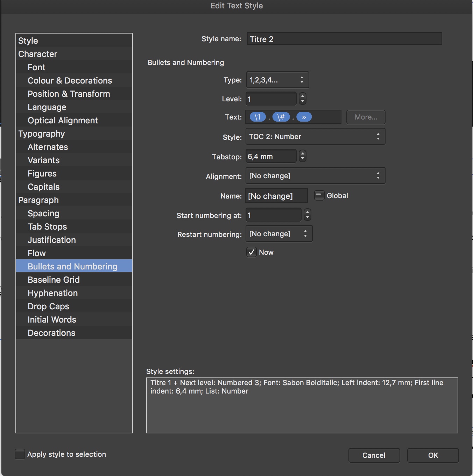The width and height of the screenshot is (473, 476).
Task: Open the Figures section
Action: 74,173
